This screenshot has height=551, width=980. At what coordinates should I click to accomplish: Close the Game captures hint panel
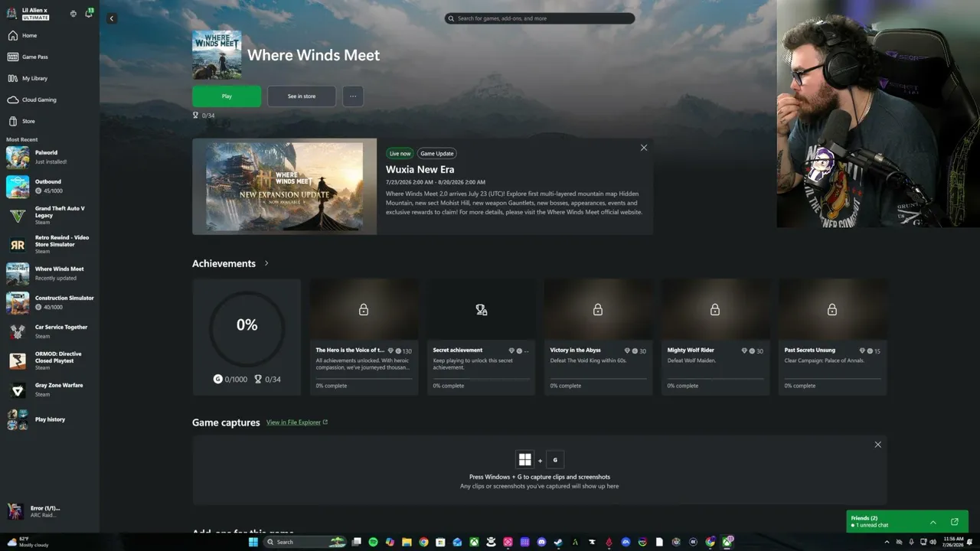pos(878,445)
